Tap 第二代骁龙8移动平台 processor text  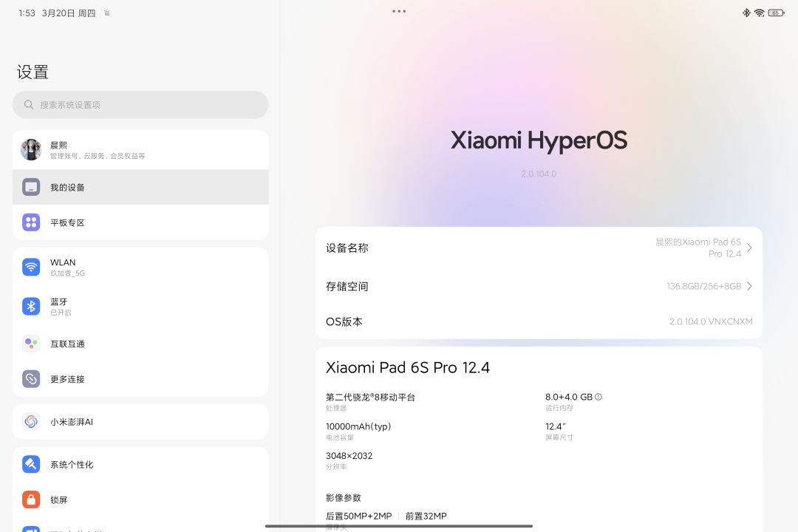[370, 397]
